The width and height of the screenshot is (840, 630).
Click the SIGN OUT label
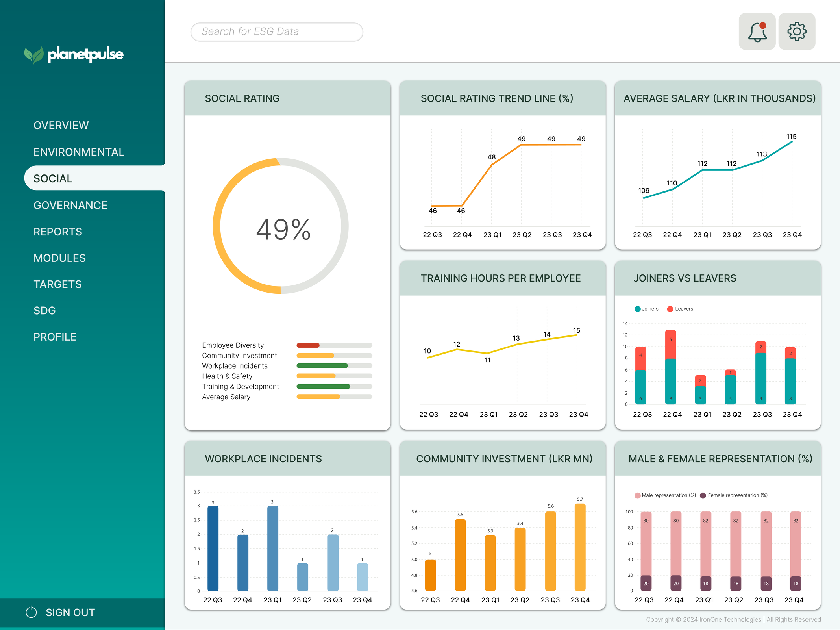(x=70, y=613)
